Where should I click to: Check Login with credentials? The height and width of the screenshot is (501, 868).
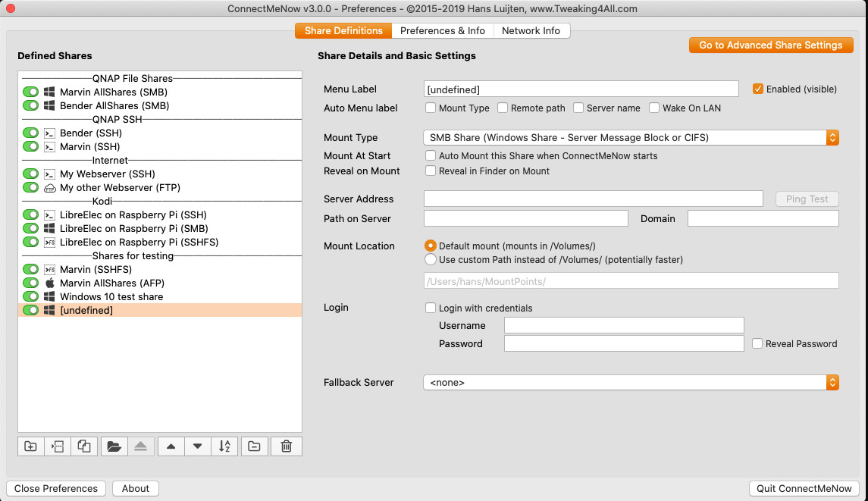click(430, 308)
